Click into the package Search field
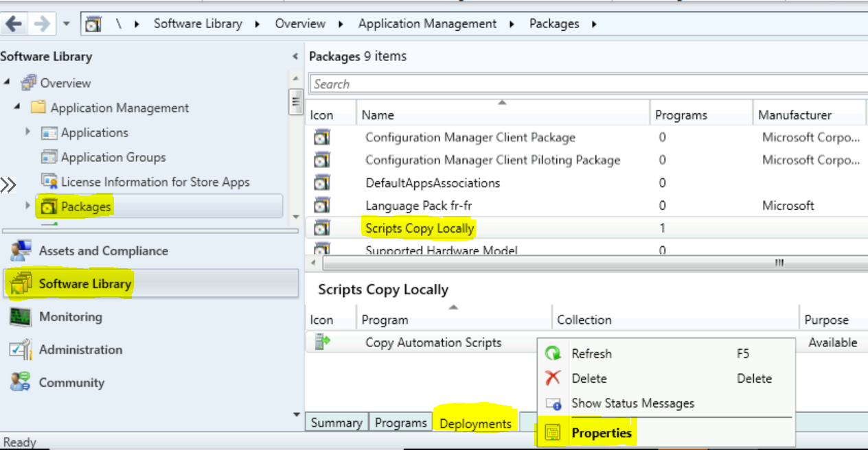This screenshot has width=868, height=450. 588,84
